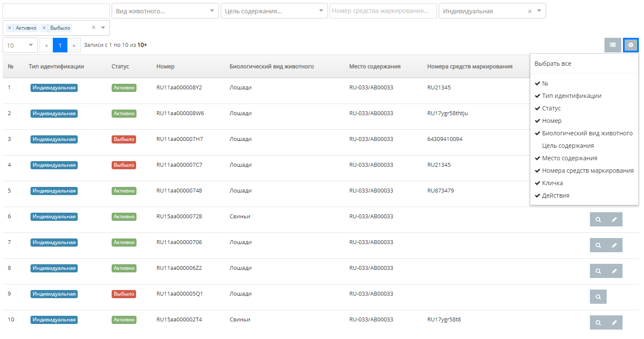The height and width of the screenshot is (339, 644).
Task: Toggle Место содержания column visibility
Action: [584, 158]
